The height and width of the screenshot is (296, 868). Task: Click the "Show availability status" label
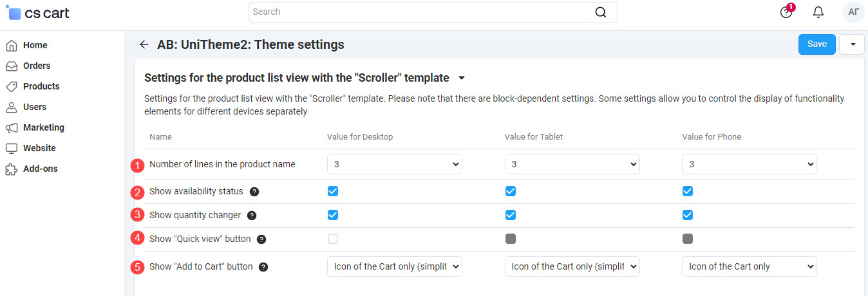[196, 191]
